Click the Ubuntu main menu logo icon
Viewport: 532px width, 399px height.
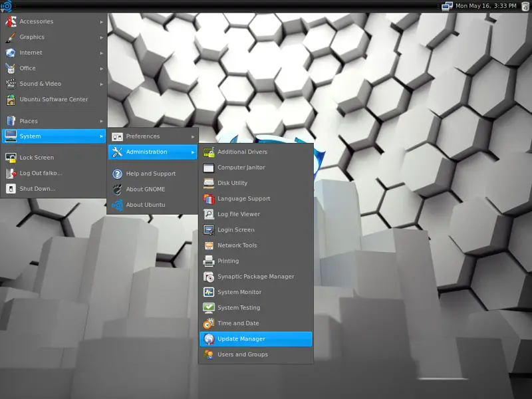(7, 6)
